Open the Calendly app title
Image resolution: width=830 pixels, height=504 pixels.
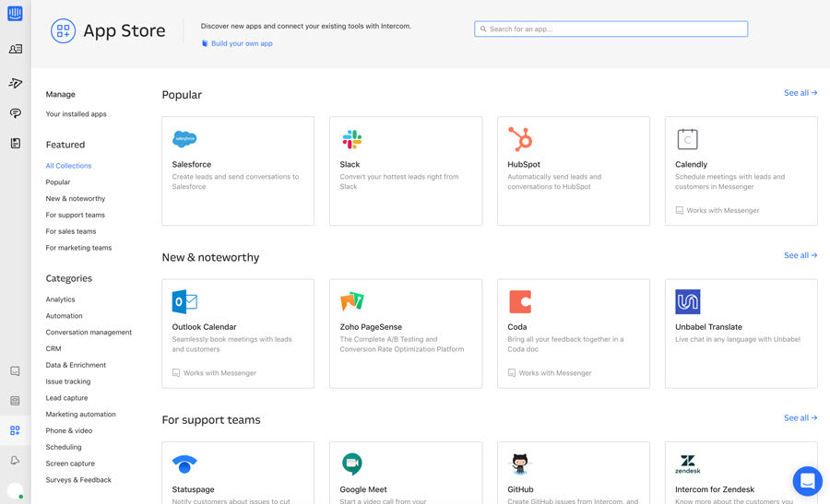pos(692,165)
